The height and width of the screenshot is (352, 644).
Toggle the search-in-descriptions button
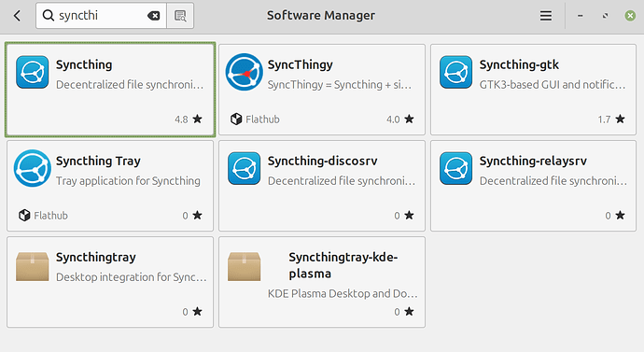pos(180,16)
